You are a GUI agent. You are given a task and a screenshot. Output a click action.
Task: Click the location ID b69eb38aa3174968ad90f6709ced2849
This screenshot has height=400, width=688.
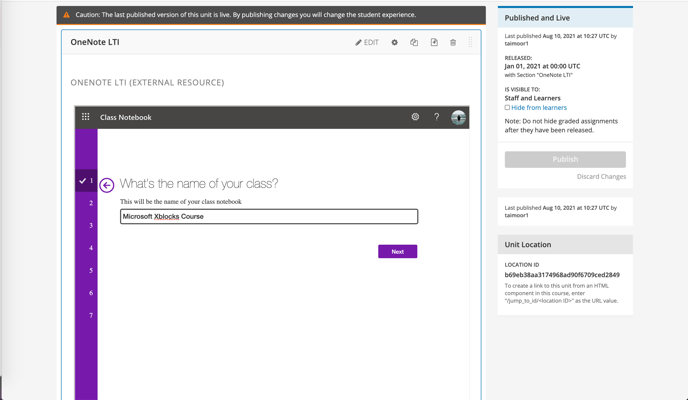point(562,275)
